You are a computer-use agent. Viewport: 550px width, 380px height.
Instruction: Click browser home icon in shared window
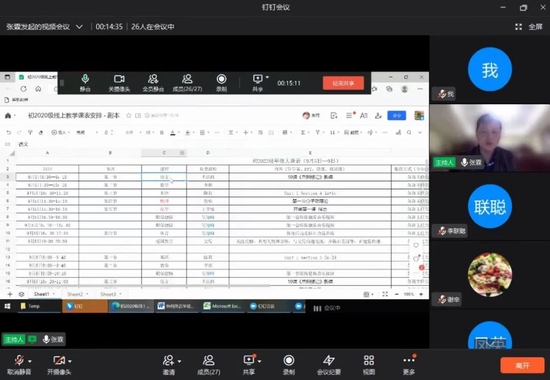(x=38, y=89)
